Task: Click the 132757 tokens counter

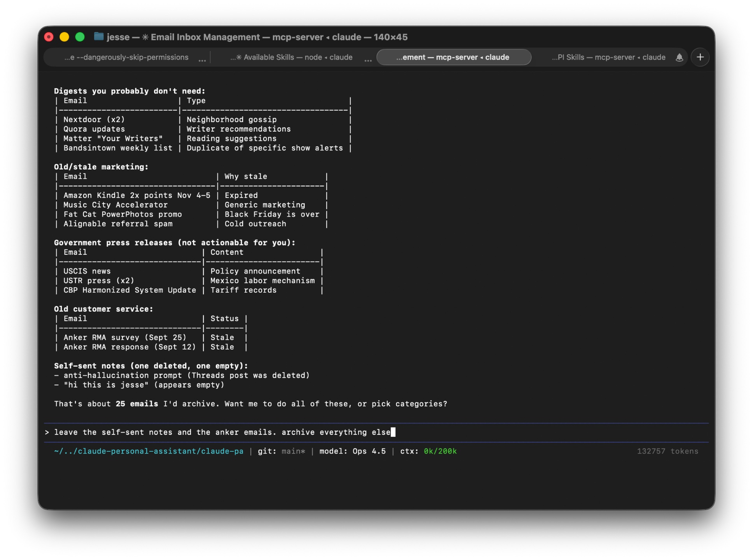Action: point(667,451)
